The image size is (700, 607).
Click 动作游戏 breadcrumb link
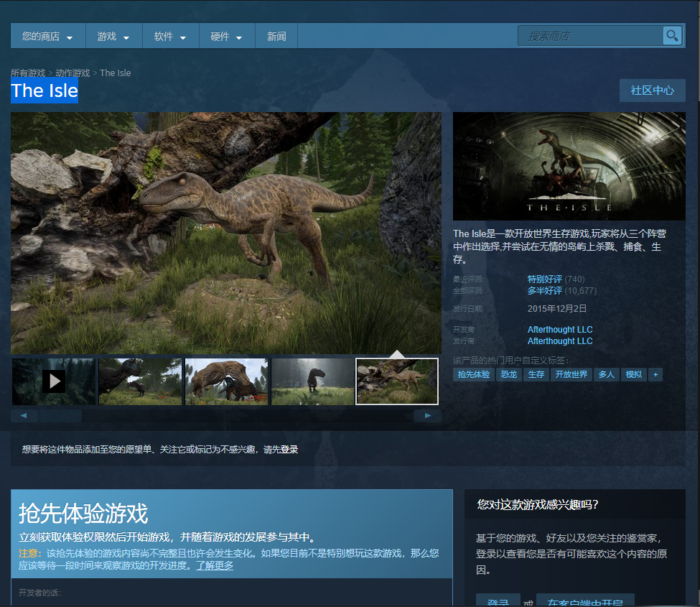(73, 73)
